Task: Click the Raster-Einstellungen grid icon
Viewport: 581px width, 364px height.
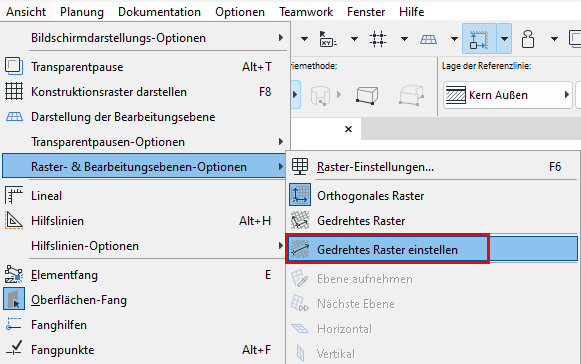Action: click(300, 166)
